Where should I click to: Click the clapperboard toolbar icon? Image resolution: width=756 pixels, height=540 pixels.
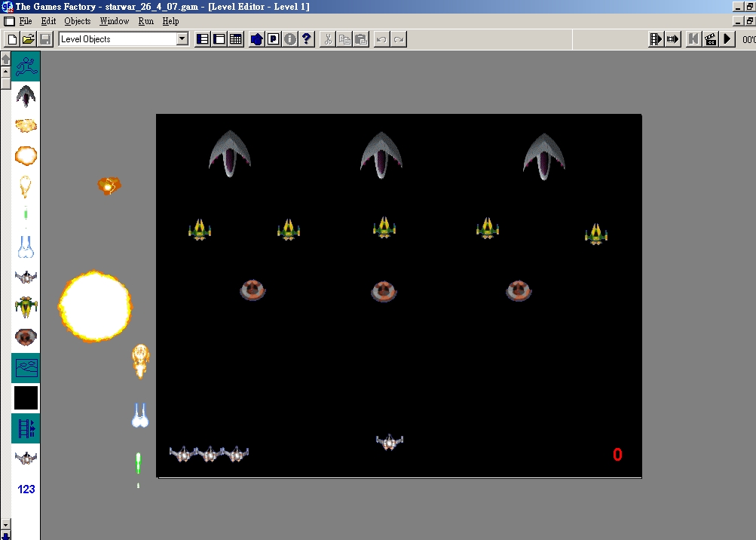tap(710, 39)
